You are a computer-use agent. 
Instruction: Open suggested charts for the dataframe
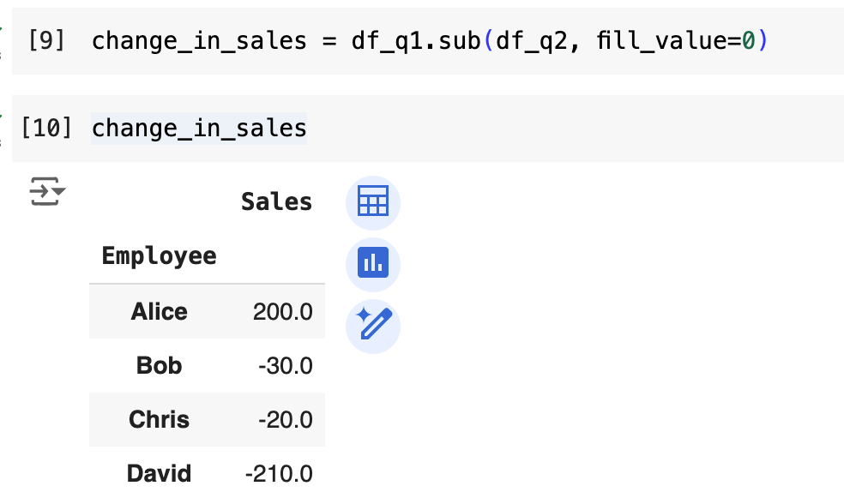point(373,264)
